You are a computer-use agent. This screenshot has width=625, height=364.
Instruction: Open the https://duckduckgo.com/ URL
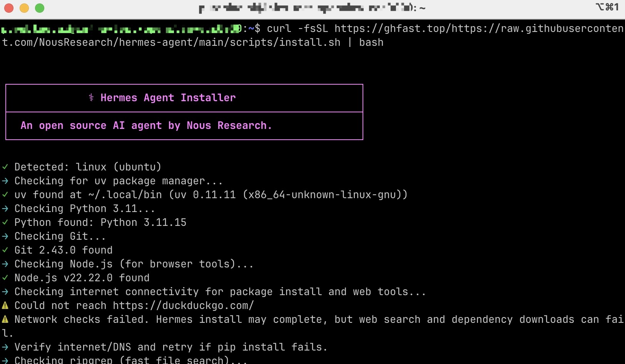184,306
